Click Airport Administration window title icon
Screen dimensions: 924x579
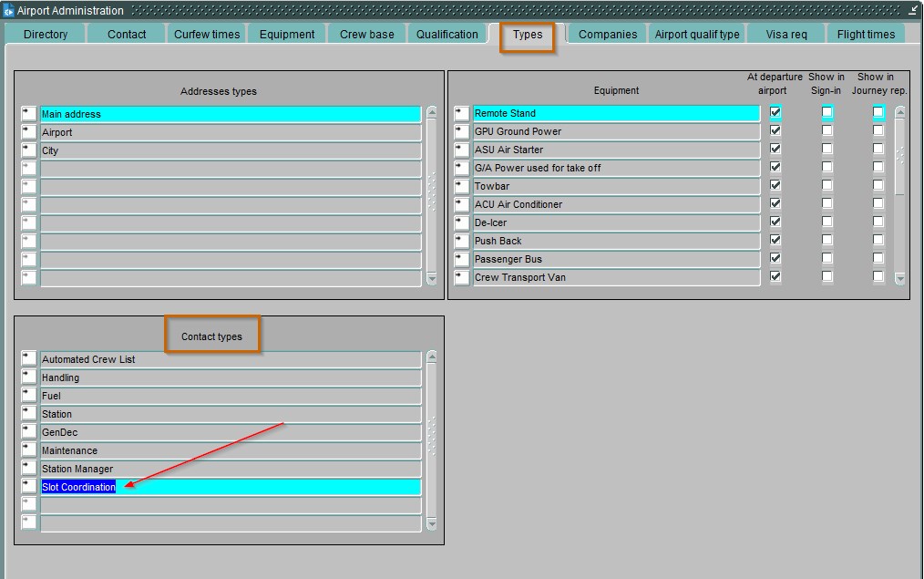(x=8, y=11)
